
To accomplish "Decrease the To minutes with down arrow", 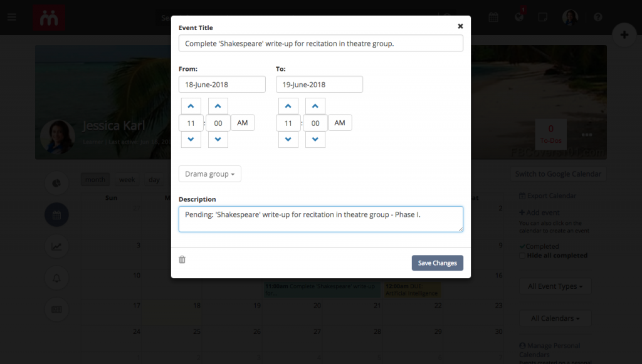I will coord(315,140).
